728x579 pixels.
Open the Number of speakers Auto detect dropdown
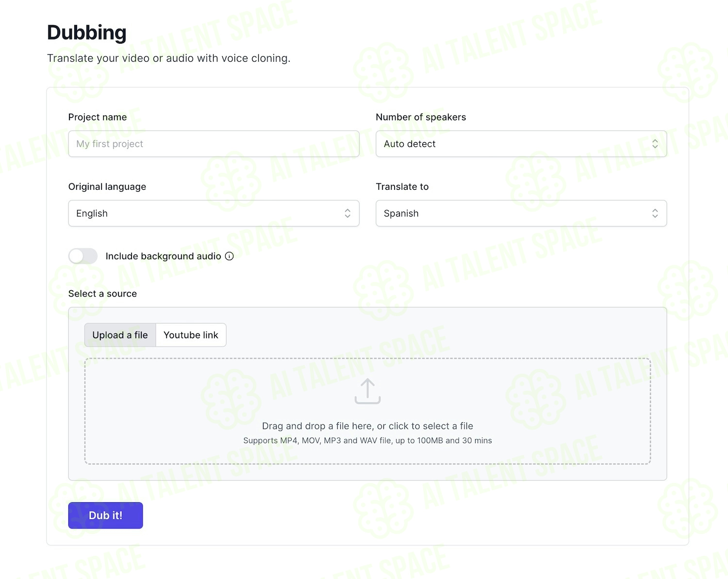[x=521, y=144]
